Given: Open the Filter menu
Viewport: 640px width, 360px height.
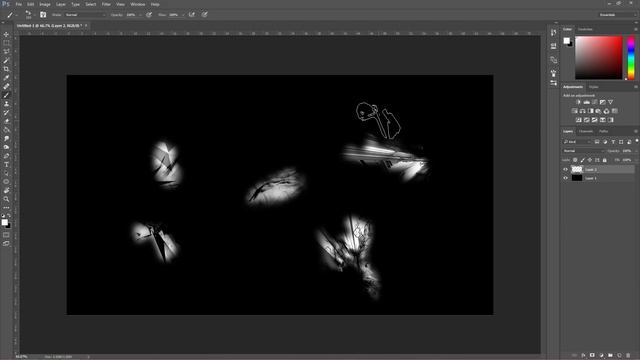Looking at the screenshot, I should 106,4.
